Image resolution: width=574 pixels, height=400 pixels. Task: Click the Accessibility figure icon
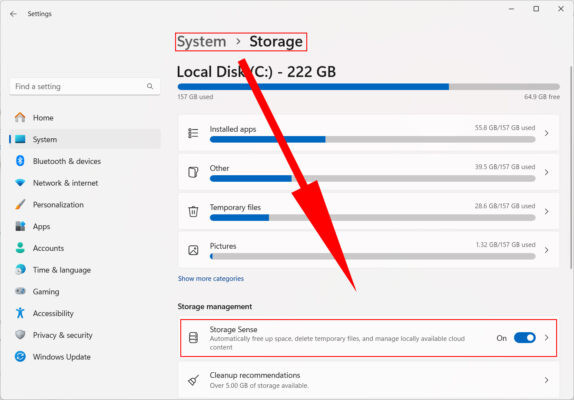click(x=20, y=313)
